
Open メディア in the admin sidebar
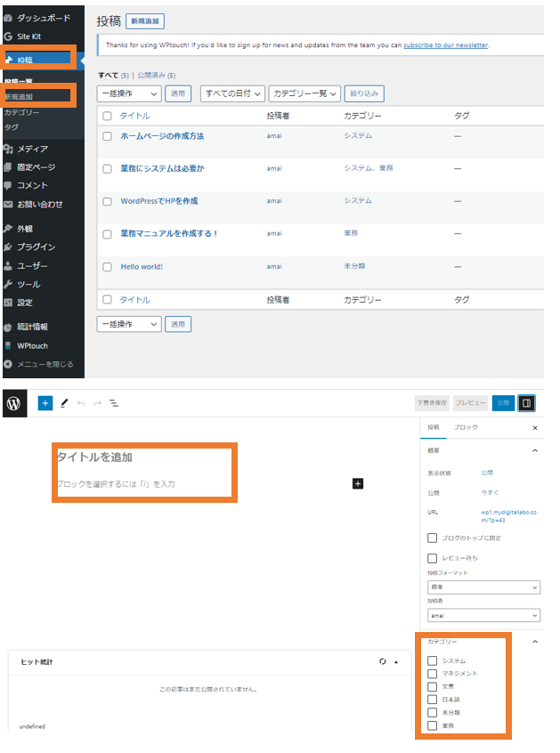pos(32,149)
